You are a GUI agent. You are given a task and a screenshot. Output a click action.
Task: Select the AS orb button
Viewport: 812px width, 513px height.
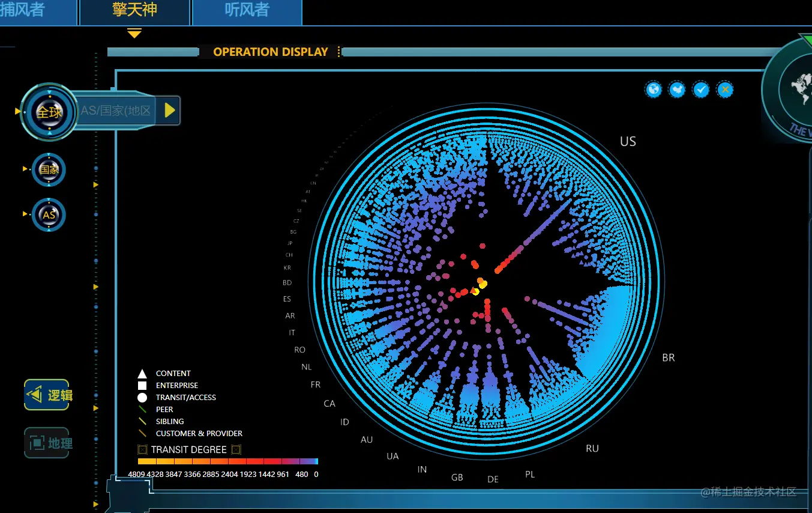click(x=49, y=215)
